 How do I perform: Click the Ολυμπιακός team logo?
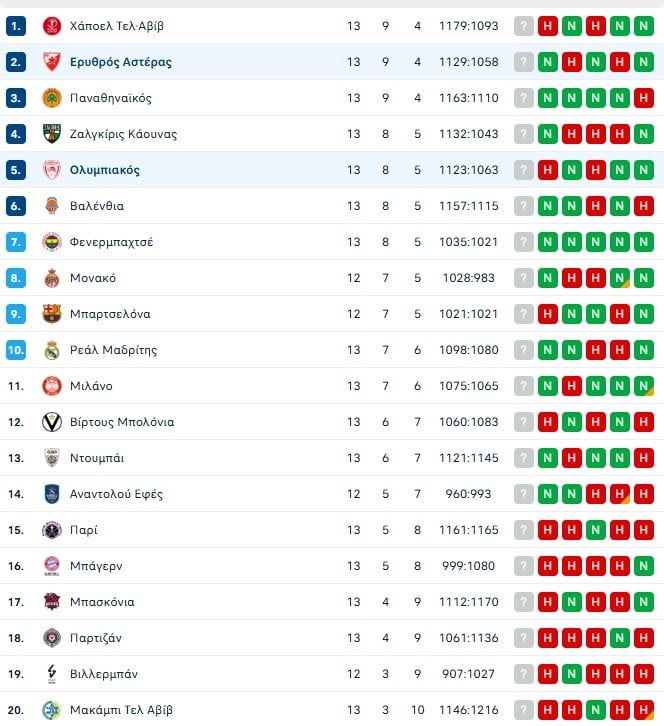point(52,170)
